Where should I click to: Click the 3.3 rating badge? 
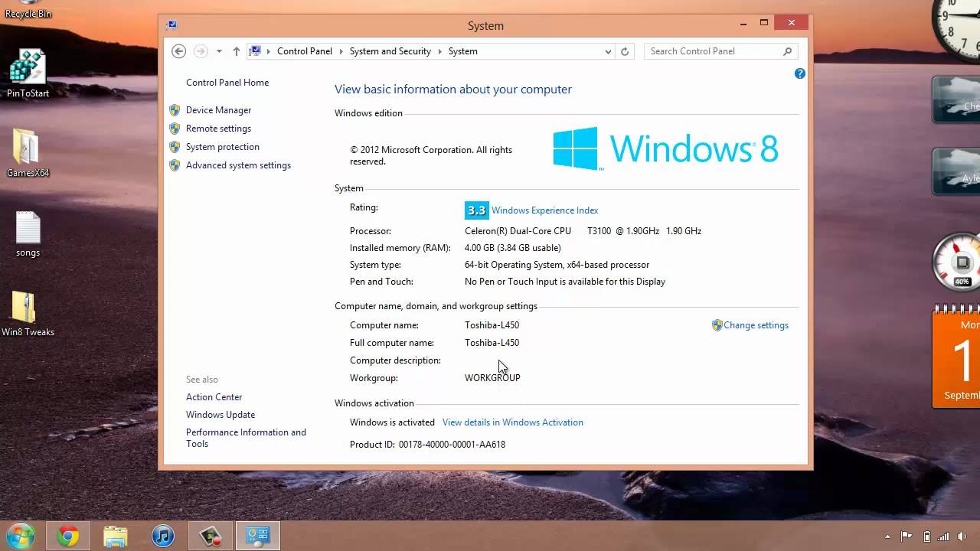click(x=476, y=210)
